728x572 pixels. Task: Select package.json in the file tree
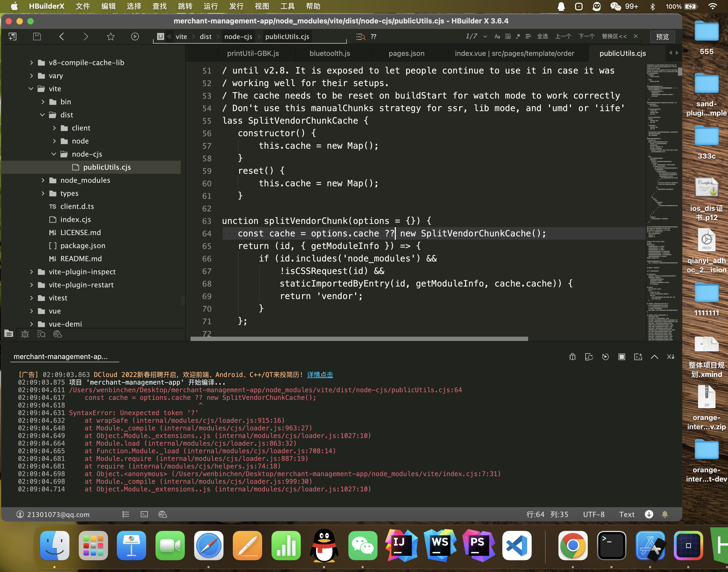tap(83, 245)
